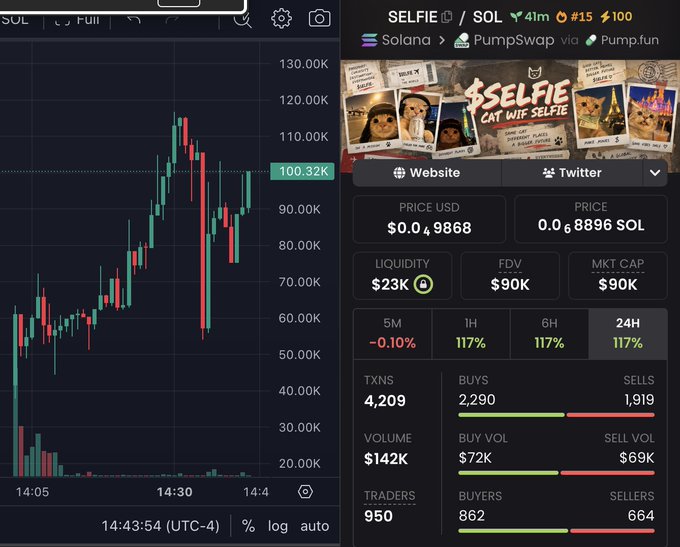Select the 24H timeframe tab
Screen dimensions: 680x547
[628, 334]
